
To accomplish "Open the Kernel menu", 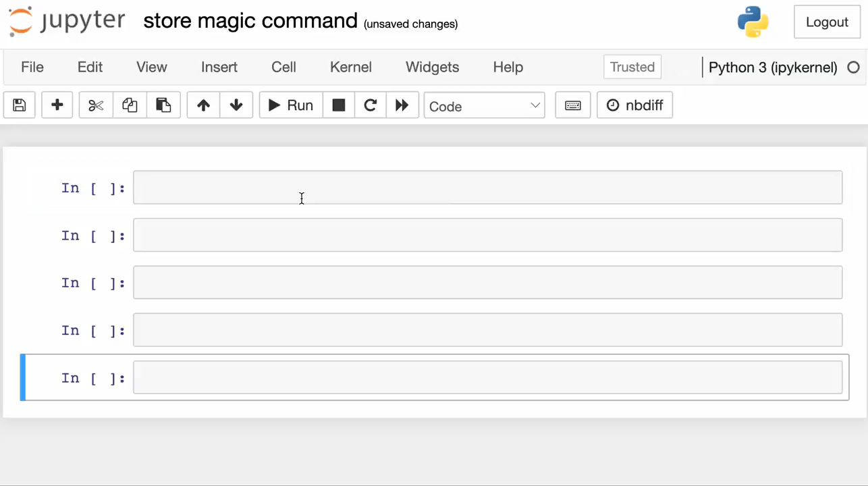I will pyautogui.click(x=351, y=67).
